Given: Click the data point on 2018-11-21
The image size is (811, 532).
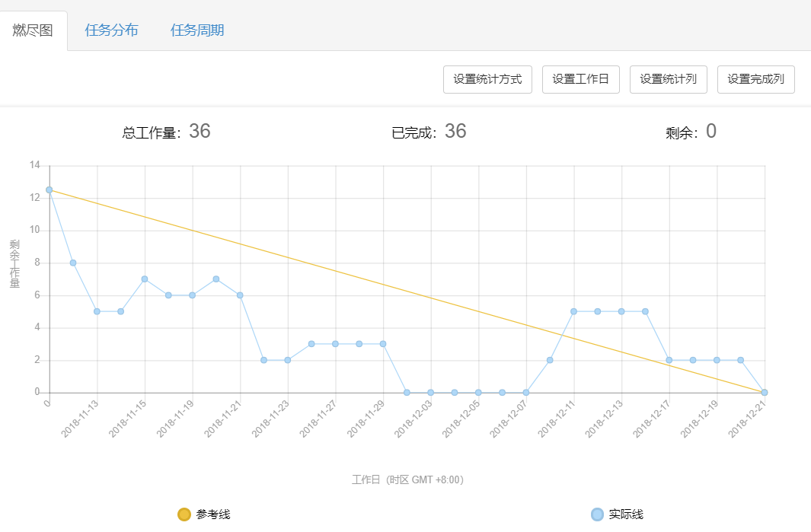Looking at the screenshot, I should 240,295.
